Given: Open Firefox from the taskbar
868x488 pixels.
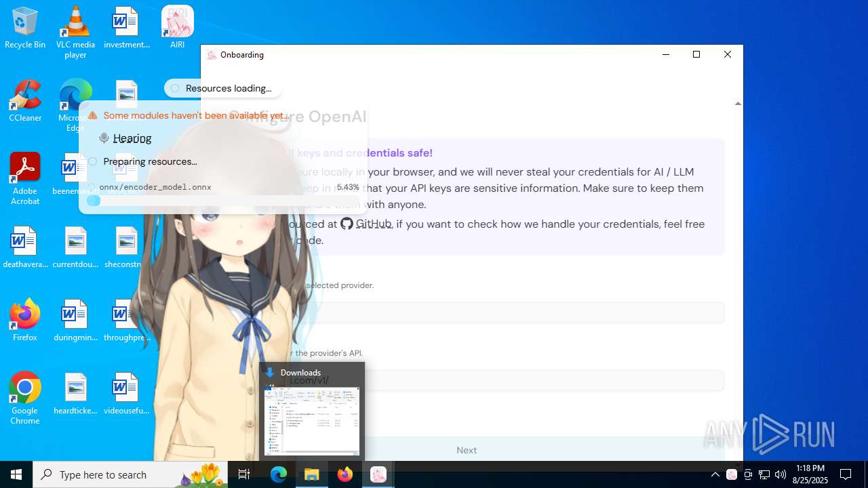Looking at the screenshot, I should tap(345, 474).
